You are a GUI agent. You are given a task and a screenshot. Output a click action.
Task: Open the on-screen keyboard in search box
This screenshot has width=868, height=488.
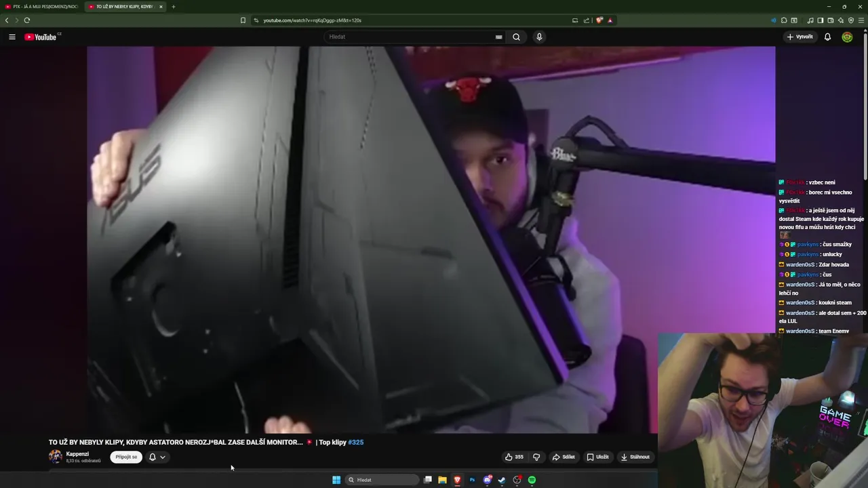[499, 37]
